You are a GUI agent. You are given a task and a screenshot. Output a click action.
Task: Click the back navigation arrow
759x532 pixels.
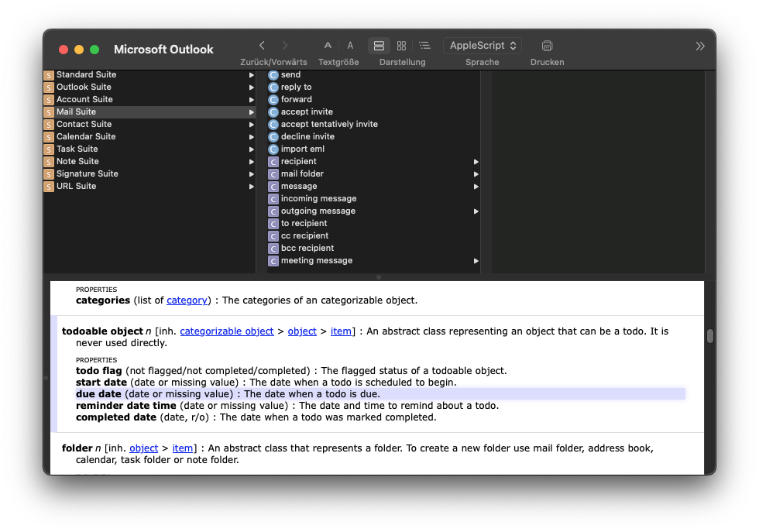pyautogui.click(x=262, y=46)
